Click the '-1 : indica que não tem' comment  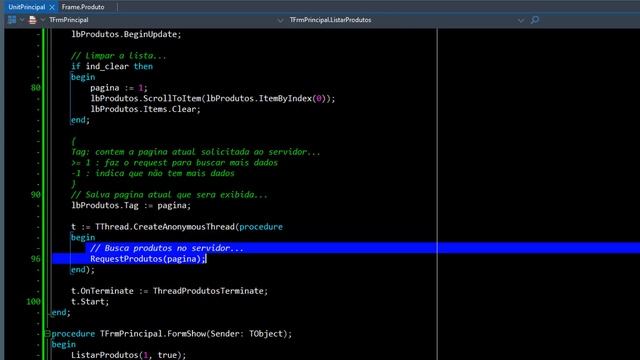pos(153,173)
